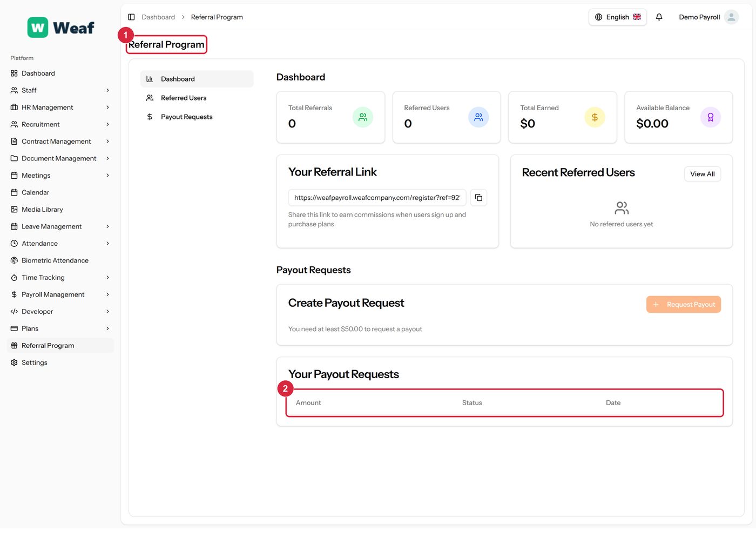This screenshot has width=756, height=551.
Task: Click the Status column header
Action: [x=472, y=403]
